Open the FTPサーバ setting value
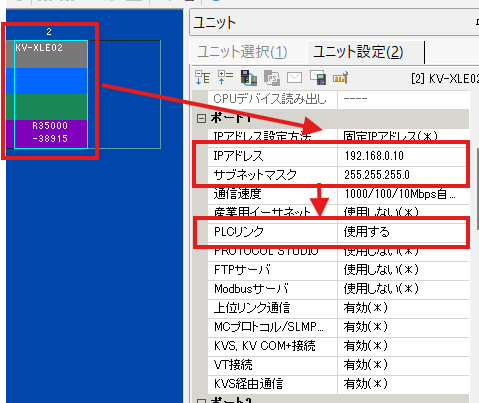479x403 pixels. point(381,269)
